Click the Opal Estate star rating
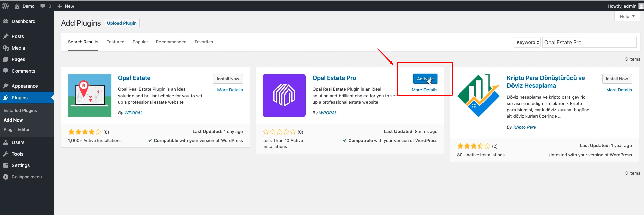The width and height of the screenshot is (644, 215). pos(85,132)
